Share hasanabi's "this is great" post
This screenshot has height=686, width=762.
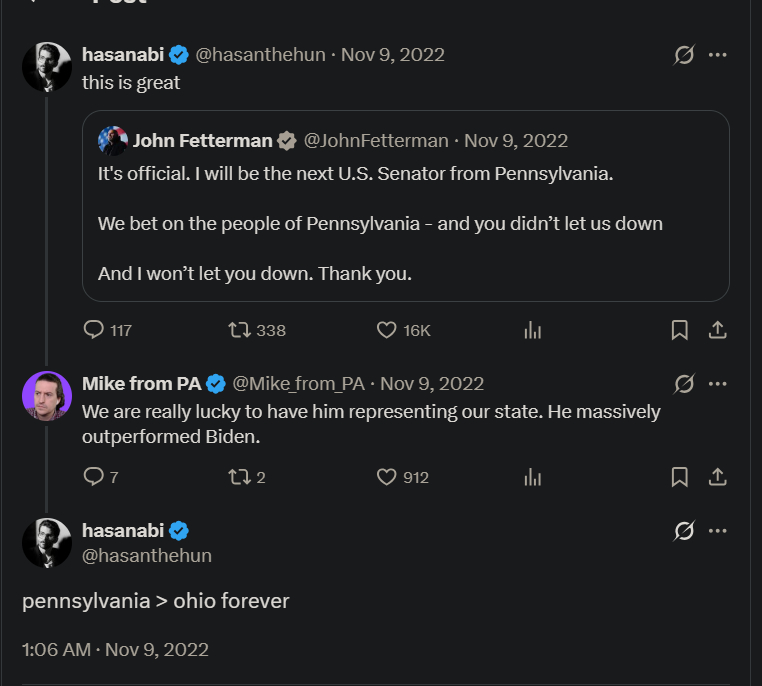coord(717,330)
